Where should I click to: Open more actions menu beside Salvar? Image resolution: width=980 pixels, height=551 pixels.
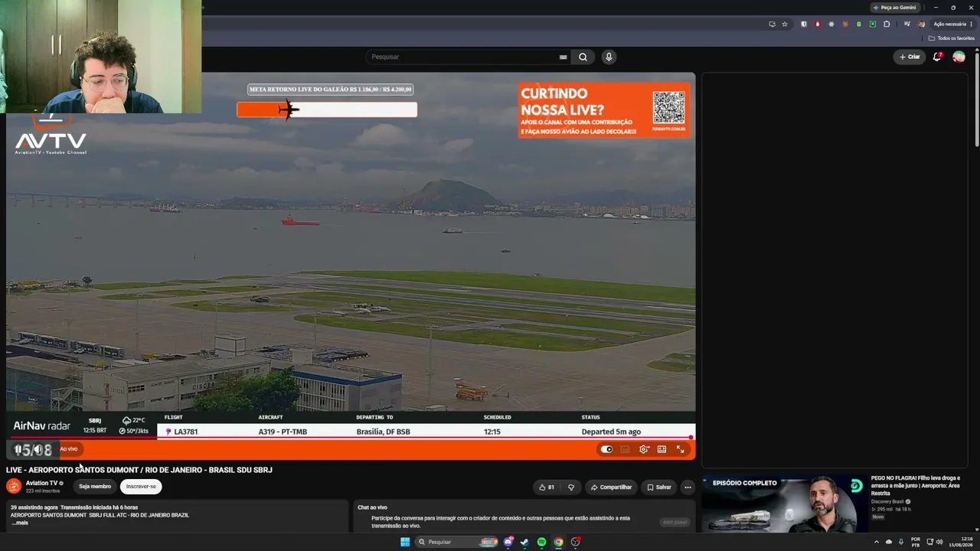pos(688,487)
